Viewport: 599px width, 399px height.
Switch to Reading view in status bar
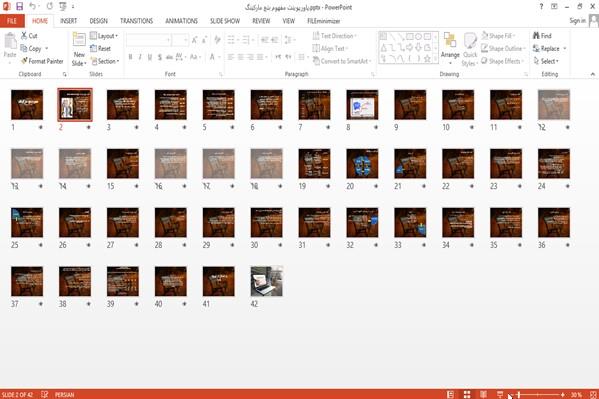click(483, 394)
